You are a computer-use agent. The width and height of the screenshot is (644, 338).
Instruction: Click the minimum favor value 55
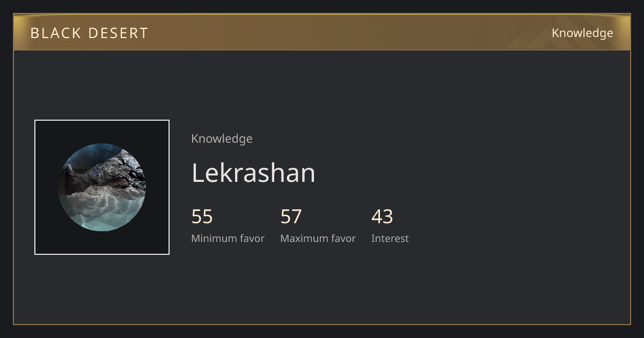pyautogui.click(x=202, y=217)
